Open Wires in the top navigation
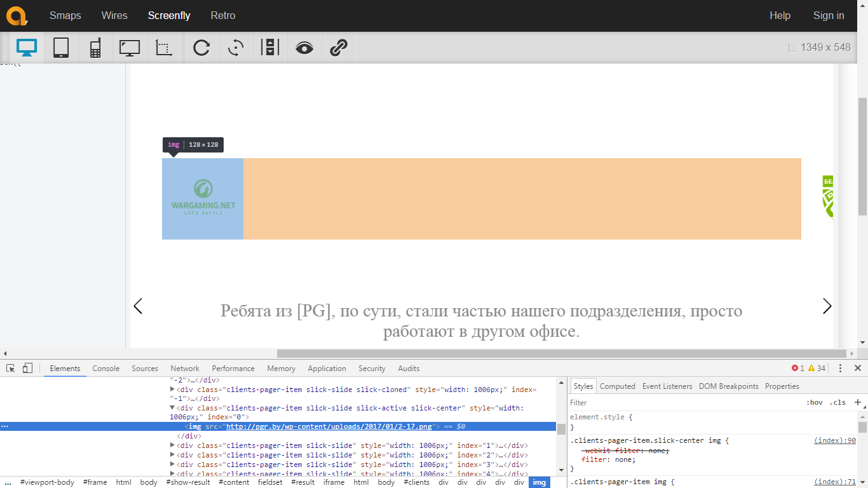868x488 pixels. point(114,15)
